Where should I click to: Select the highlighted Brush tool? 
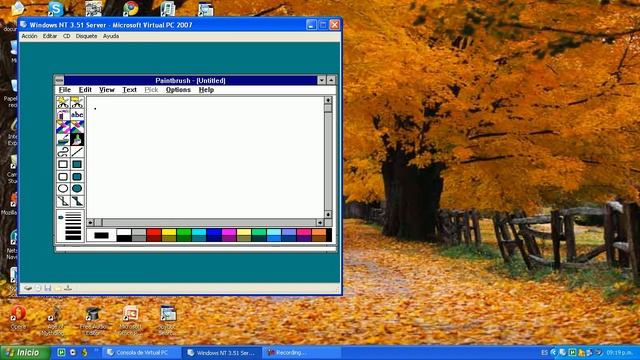tap(77, 139)
